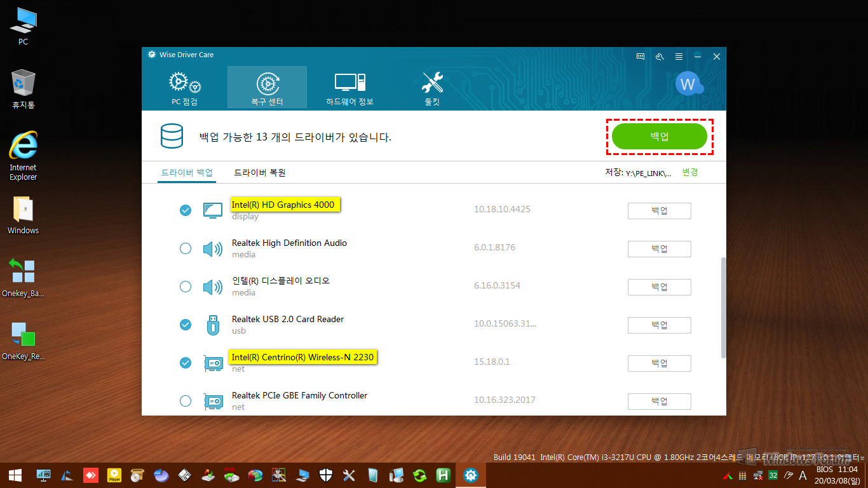868x488 pixels.
Task: Click the save path Y:\PE_LINK text
Action: click(x=648, y=173)
